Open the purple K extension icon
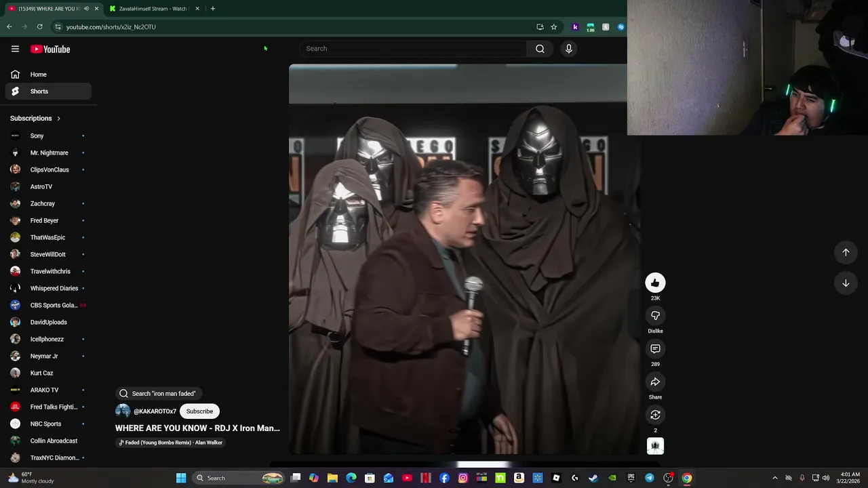 pyautogui.click(x=575, y=27)
